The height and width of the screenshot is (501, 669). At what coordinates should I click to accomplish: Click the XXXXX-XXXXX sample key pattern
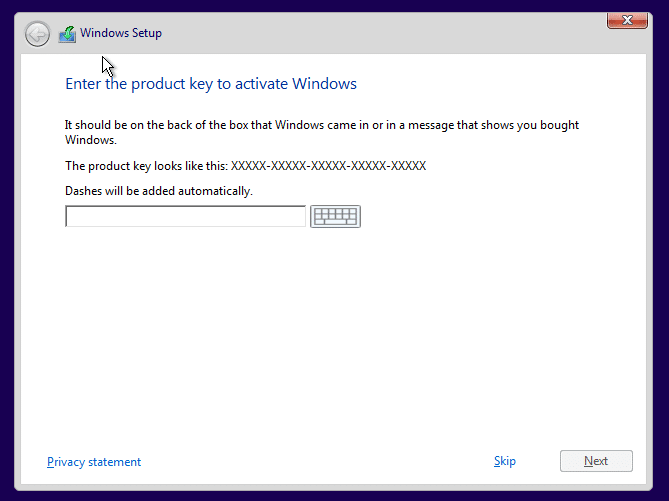[329, 165]
